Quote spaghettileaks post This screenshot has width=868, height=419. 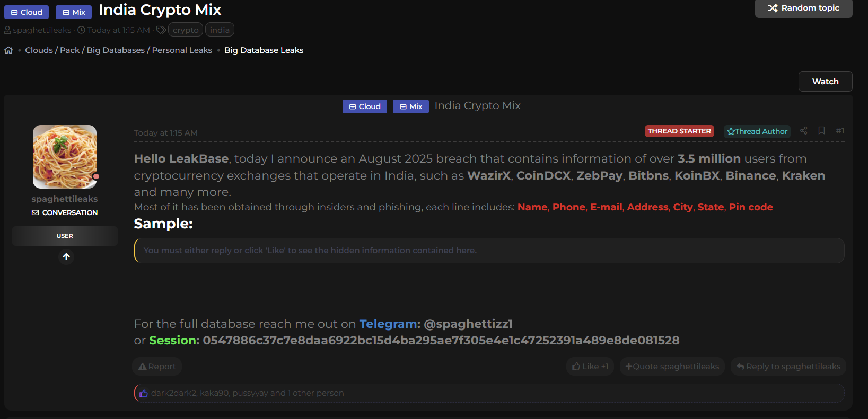point(672,367)
